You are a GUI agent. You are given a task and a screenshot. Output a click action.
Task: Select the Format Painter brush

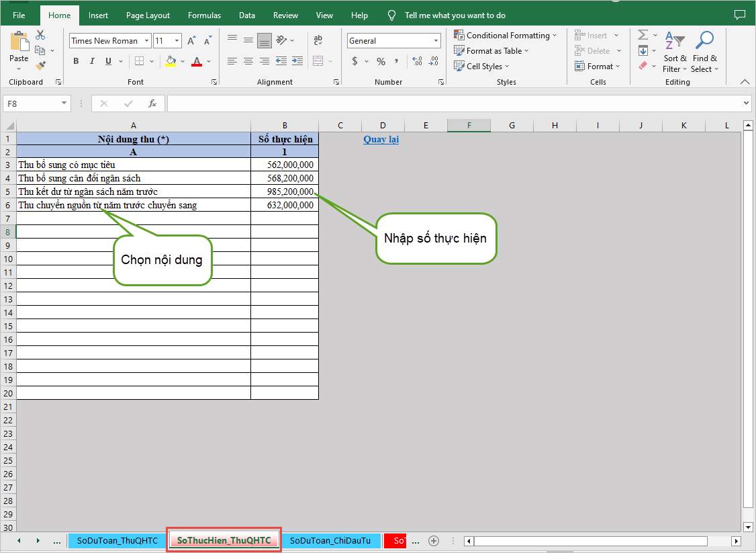40,66
